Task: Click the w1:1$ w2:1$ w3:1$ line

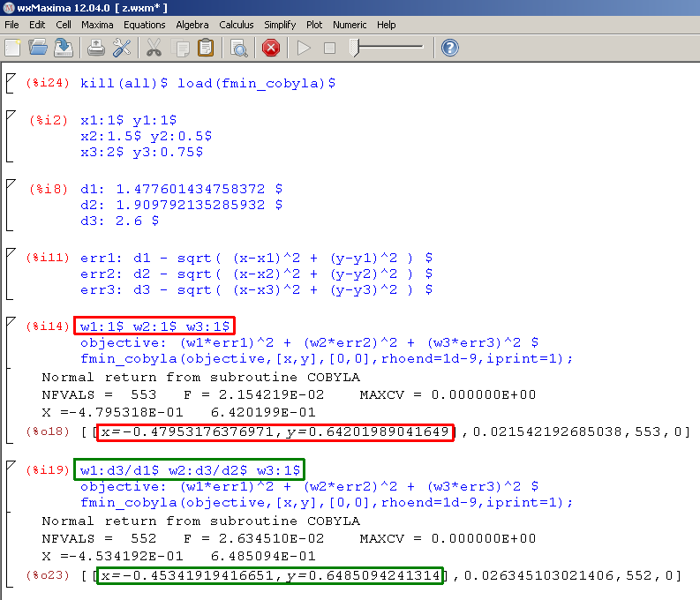Action: (154, 327)
